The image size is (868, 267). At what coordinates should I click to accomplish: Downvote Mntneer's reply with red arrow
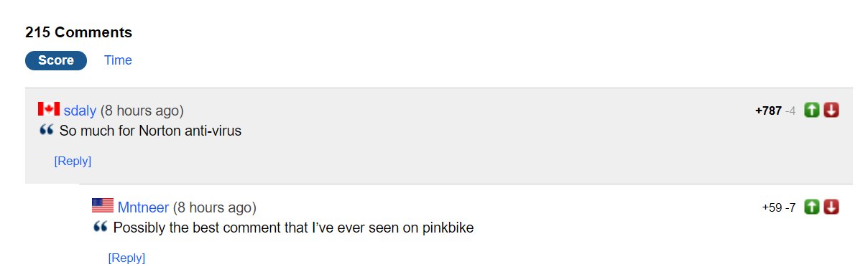coord(831,207)
